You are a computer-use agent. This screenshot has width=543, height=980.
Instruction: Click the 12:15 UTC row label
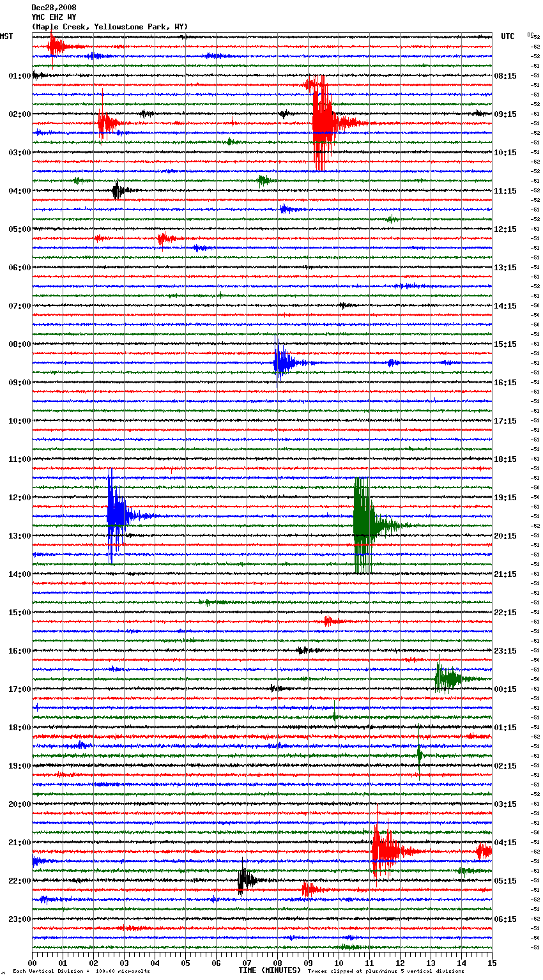(x=505, y=229)
